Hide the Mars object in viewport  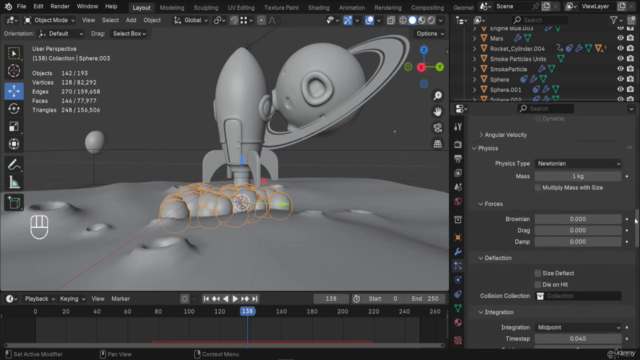coord(620,38)
